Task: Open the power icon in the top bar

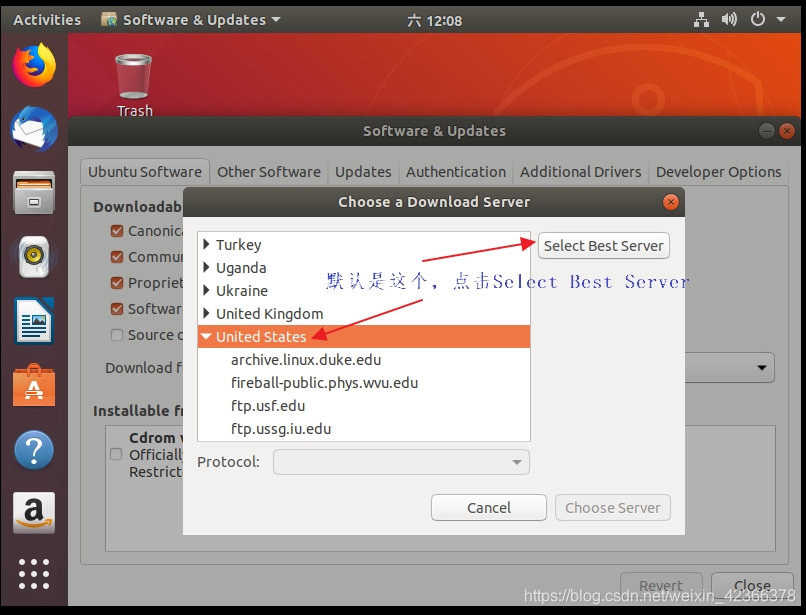Action: click(758, 20)
